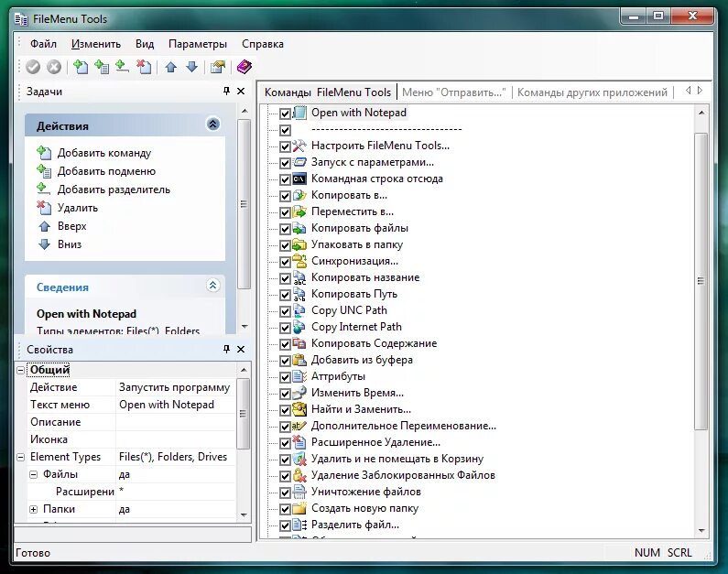Toggle checkbox for Аттрибуты
728x574 pixels.
(x=285, y=378)
